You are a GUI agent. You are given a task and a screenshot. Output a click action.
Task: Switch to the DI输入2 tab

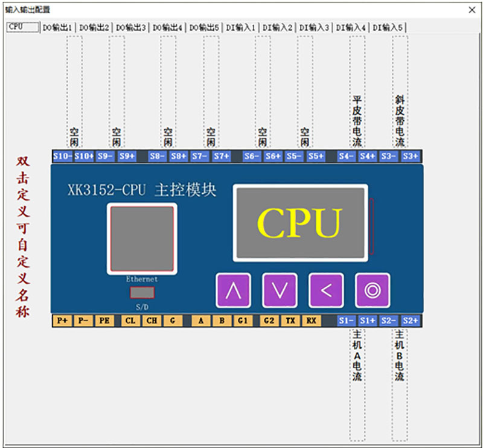[x=277, y=28]
